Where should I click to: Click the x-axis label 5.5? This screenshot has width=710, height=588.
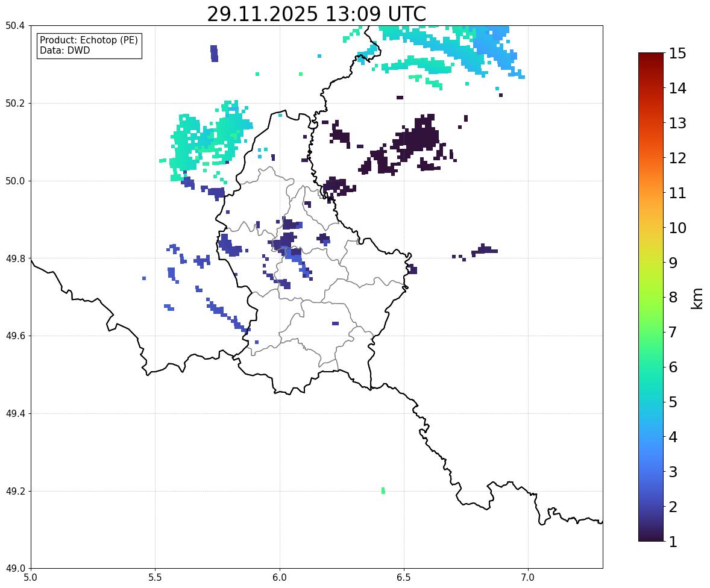(156, 578)
